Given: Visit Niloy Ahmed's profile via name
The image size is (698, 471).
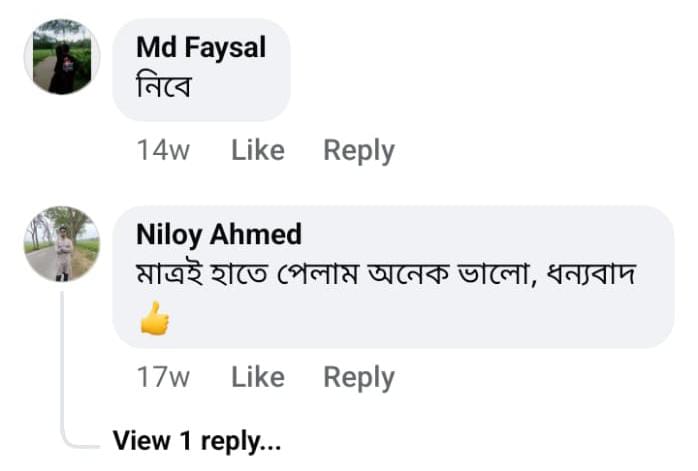Looking at the screenshot, I should coord(219,235).
